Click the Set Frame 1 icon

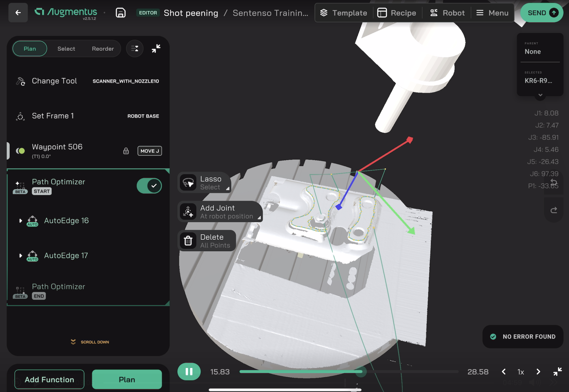tap(20, 116)
